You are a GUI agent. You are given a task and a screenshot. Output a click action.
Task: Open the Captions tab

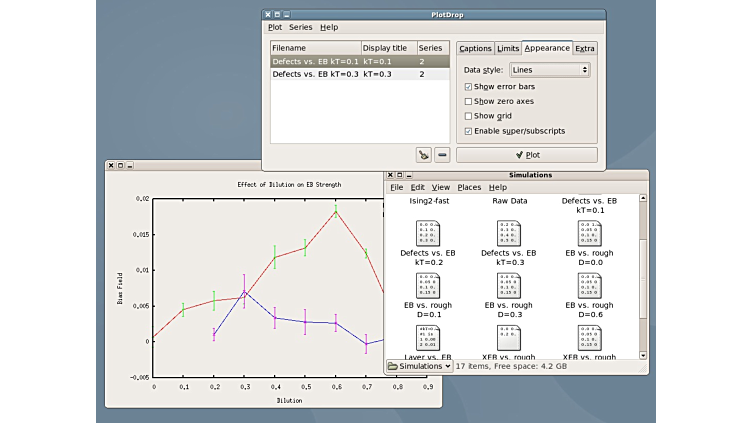point(475,48)
